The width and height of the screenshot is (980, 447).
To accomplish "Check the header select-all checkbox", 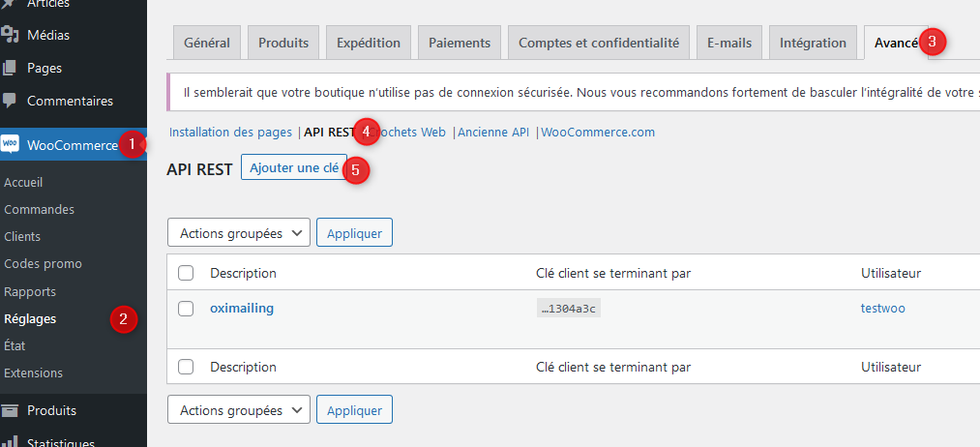I will [x=187, y=273].
